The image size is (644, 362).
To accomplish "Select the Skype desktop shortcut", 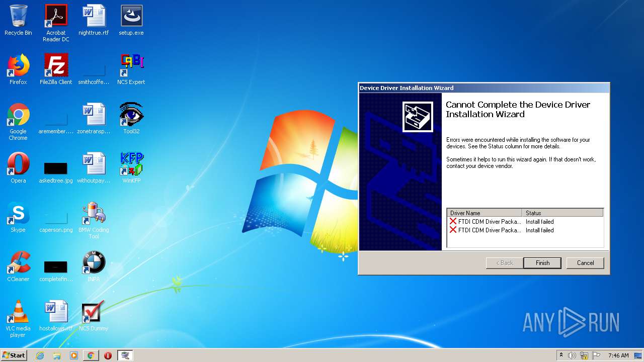I will coord(18,217).
